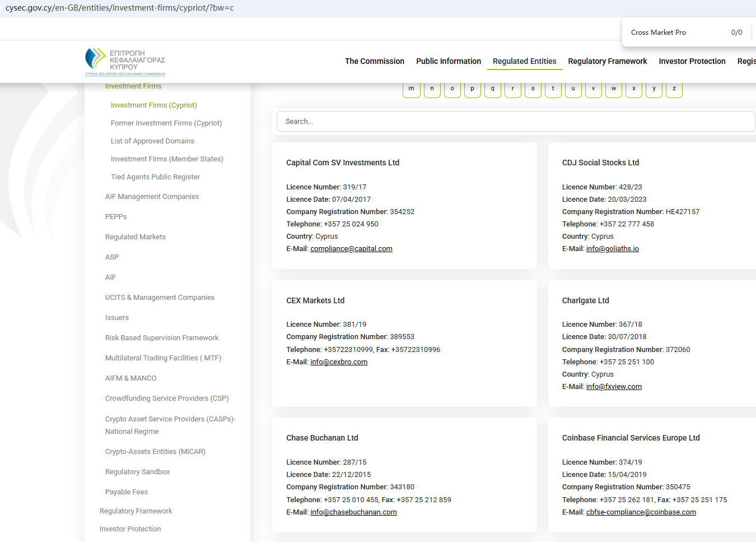
Task: Open Crypto-Assets Entities (MiCAR) page
Action: coord(155,452)
